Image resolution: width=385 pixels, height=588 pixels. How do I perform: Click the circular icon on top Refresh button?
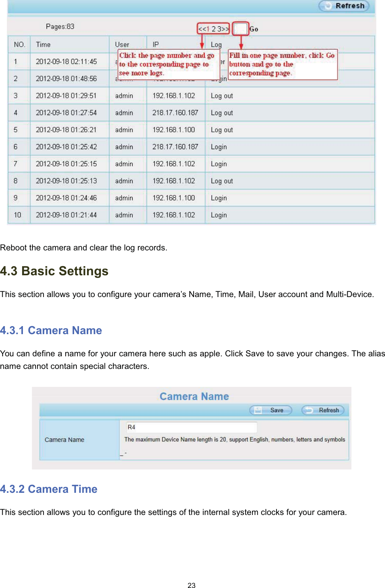pyautogui.click(x=327, y=6)
